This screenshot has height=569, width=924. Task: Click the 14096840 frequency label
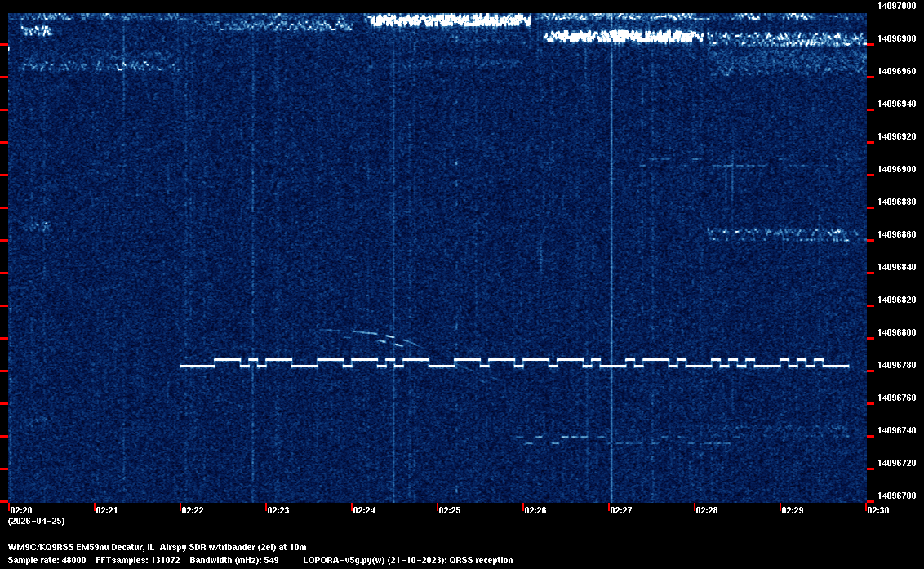tap(897, 267)
